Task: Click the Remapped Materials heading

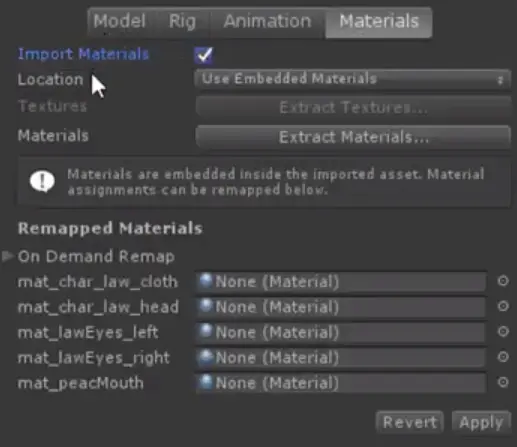Action: tap(110, 229)
